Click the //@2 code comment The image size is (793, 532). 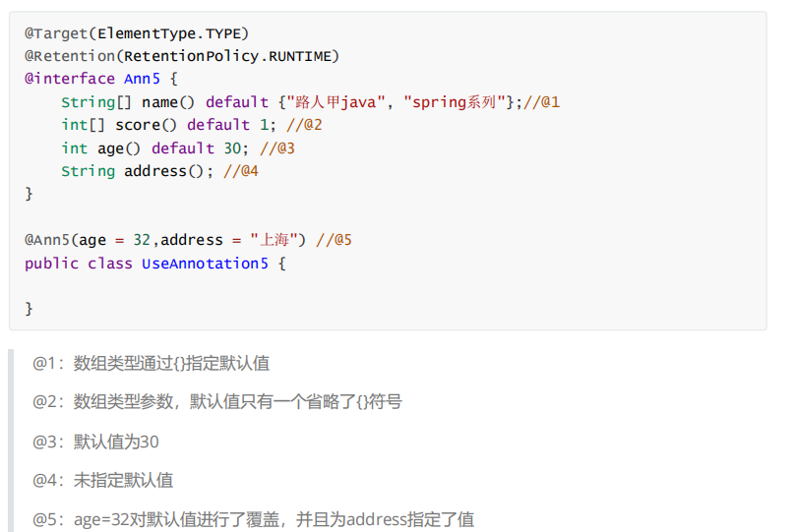point(304,125)
